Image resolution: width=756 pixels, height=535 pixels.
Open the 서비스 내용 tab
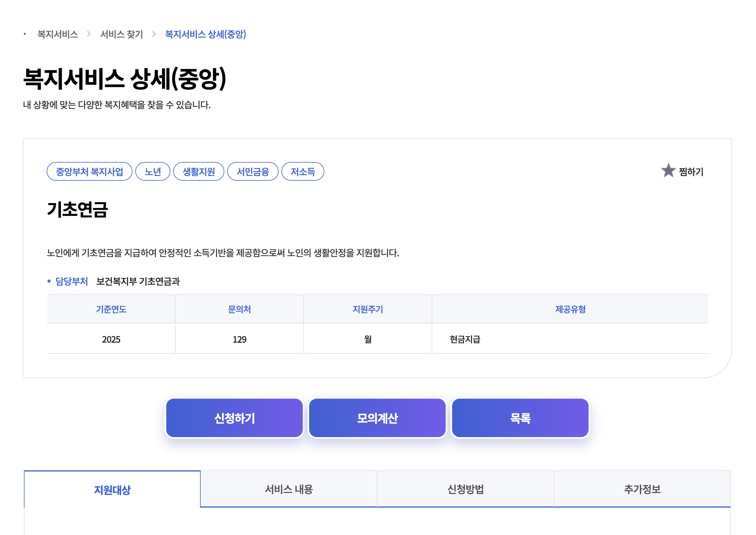click(x=288, y=489)
